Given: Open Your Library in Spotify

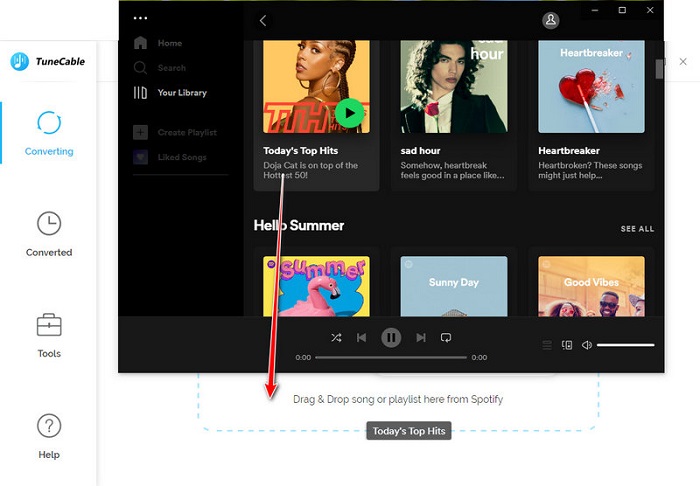Looking at the screenshot, I should click(x=182, y=92).
